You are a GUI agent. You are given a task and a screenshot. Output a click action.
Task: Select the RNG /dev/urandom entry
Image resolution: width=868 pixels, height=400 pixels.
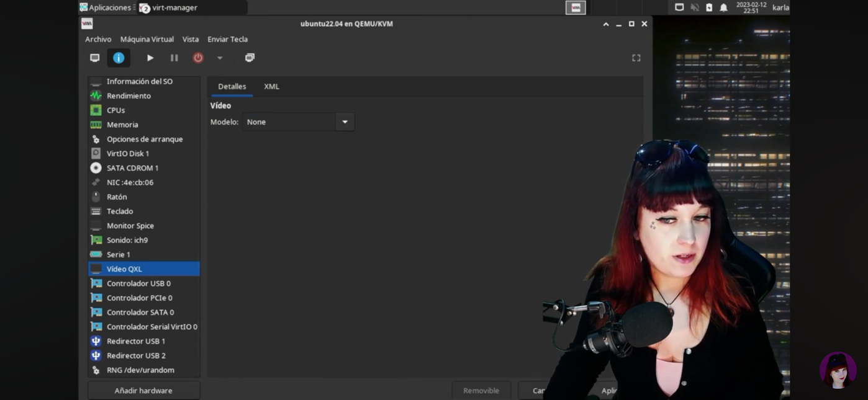tap(144, 370)
